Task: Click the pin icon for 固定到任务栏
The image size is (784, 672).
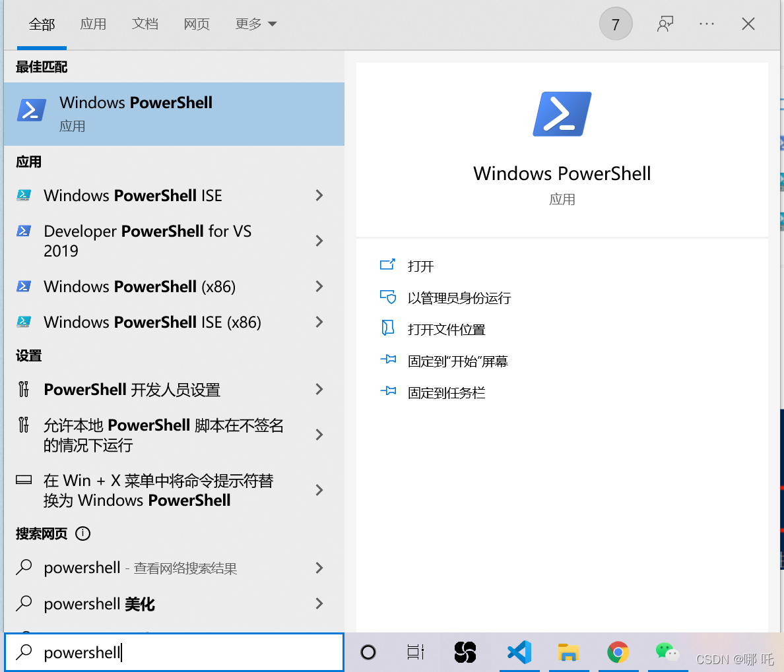Action: coord(388,391)
